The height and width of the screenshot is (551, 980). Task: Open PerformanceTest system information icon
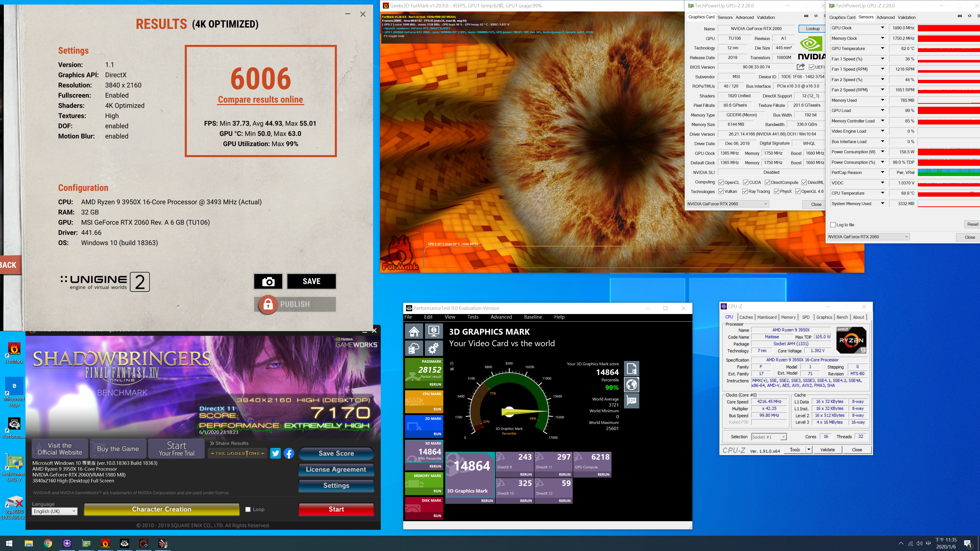coord(434,331)
